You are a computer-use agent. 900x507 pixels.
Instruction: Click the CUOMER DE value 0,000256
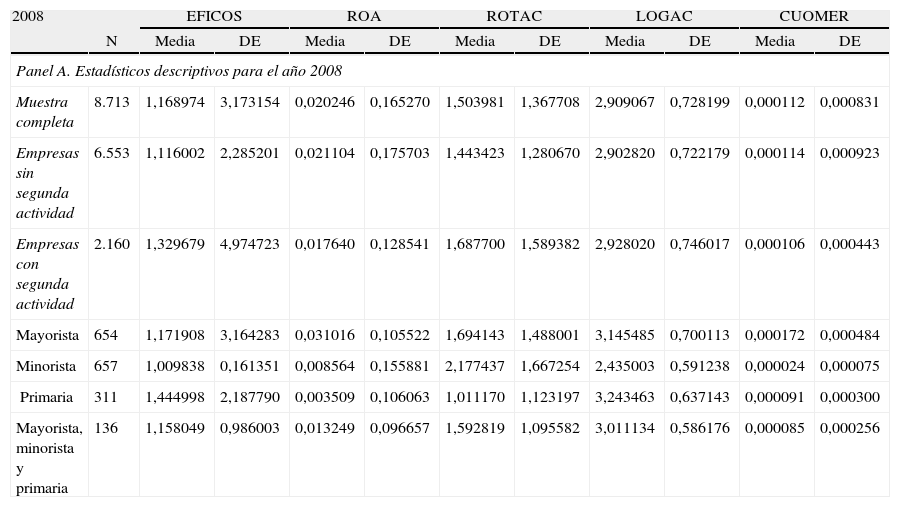(x=849, y=428)
